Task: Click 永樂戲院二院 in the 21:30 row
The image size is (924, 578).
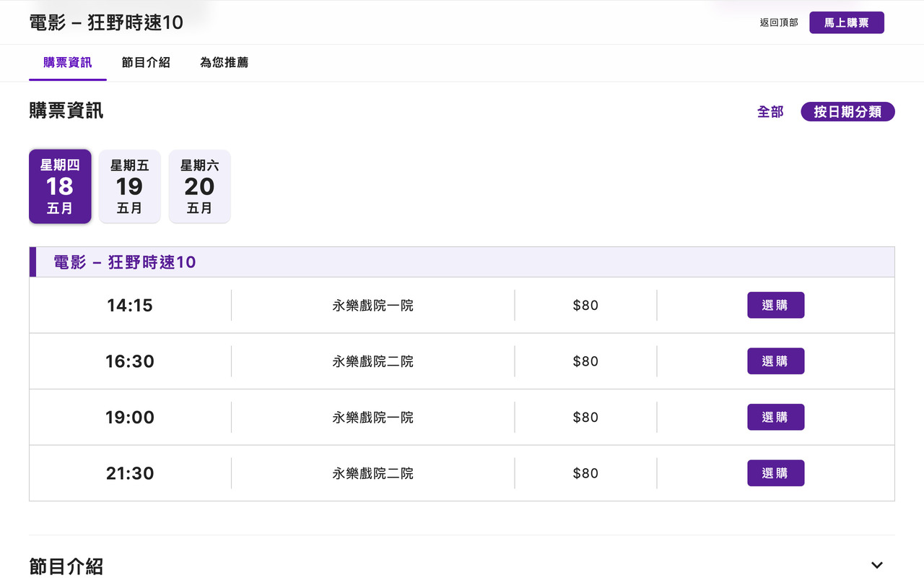Action: click(373, 473)
